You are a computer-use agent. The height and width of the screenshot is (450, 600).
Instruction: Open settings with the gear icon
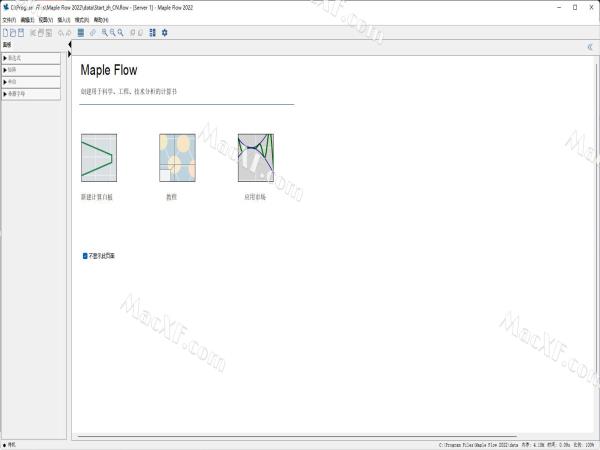165,33
